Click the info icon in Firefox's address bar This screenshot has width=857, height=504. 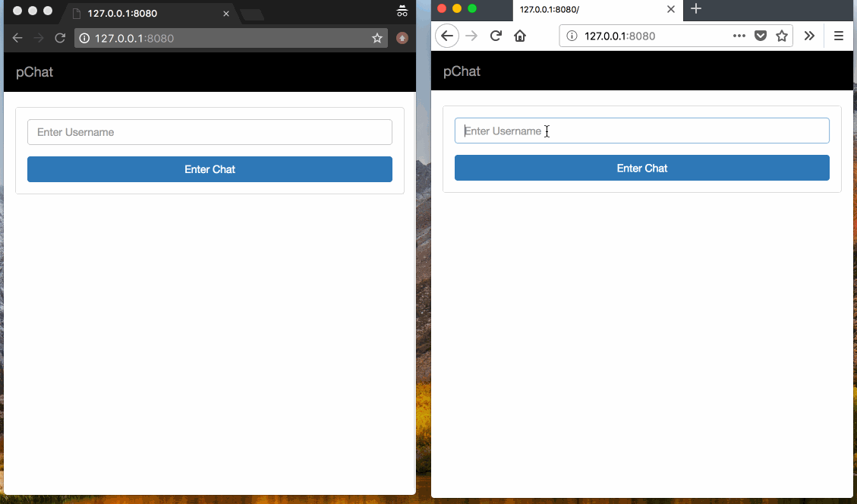pos(570,35)
